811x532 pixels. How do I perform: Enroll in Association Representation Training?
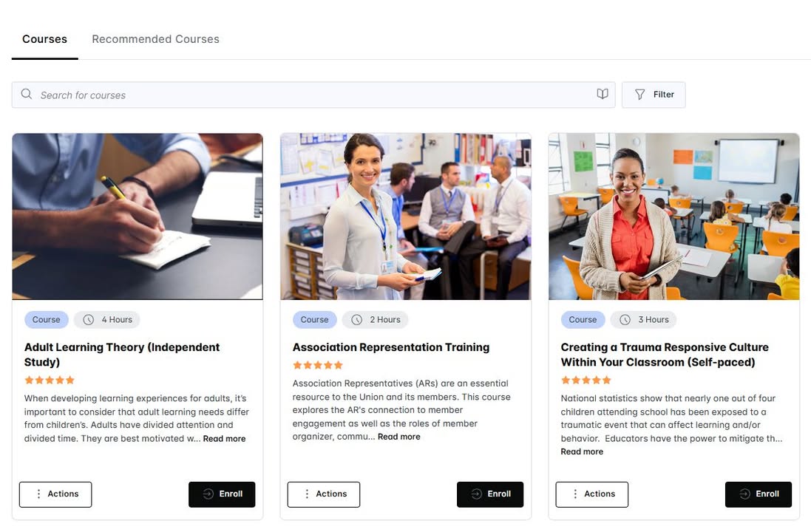pos(490,494)
